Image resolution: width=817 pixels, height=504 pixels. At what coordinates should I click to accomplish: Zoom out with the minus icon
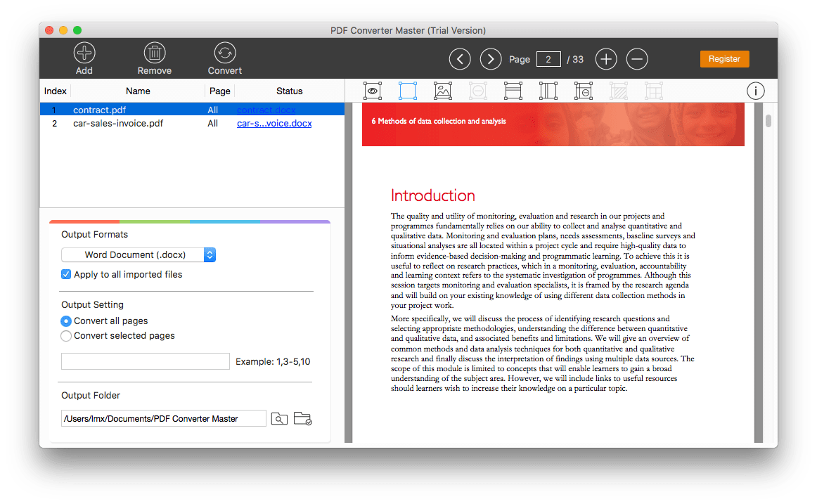pyautogui.click(x=637, y=59)
